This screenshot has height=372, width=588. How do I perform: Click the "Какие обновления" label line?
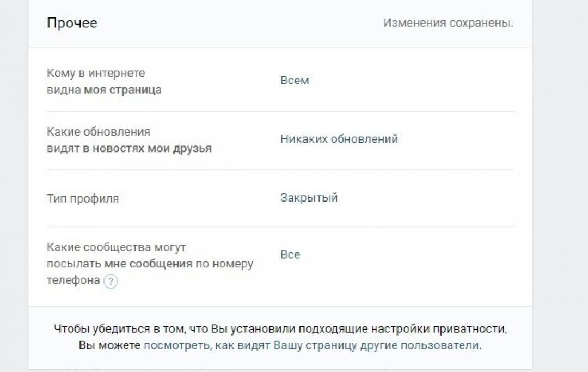pyautogui.click(x=99, y=132)
